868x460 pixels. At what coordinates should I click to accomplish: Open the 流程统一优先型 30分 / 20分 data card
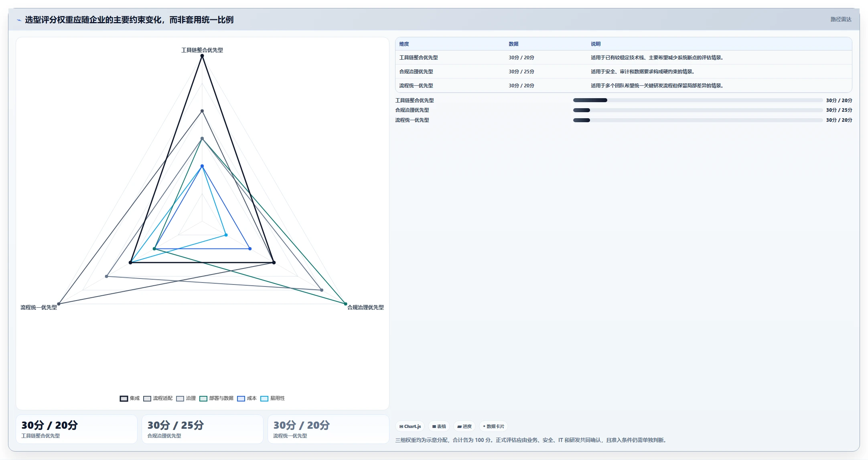[329, 429]
